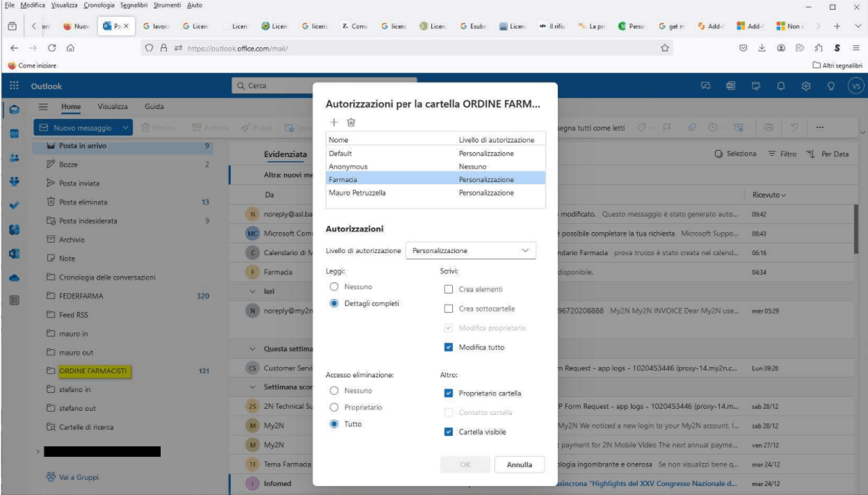Click Seleziona button in message list
Image resolution: width=868 pixels, height=495 pixels.
tap(735, 154)
